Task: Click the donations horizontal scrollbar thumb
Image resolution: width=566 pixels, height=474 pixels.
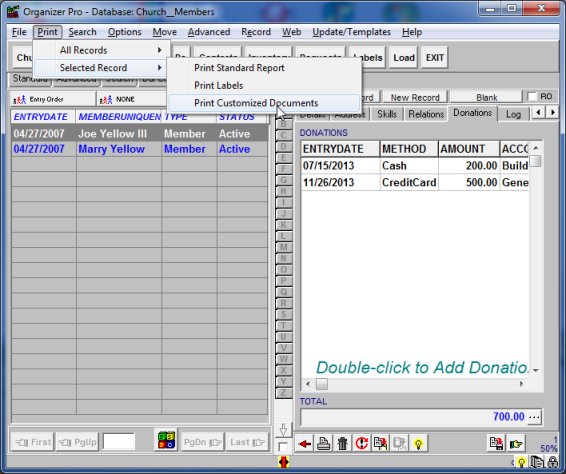Action: coord(322,384)
